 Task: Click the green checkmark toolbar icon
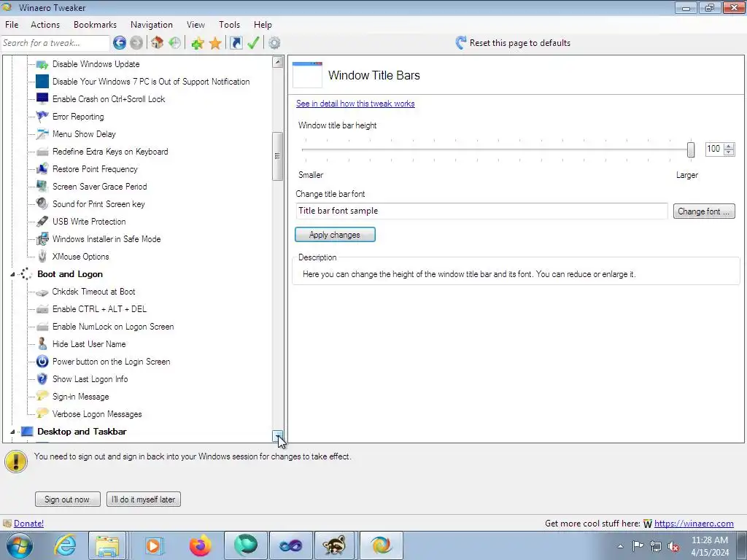tap(253, 43)
